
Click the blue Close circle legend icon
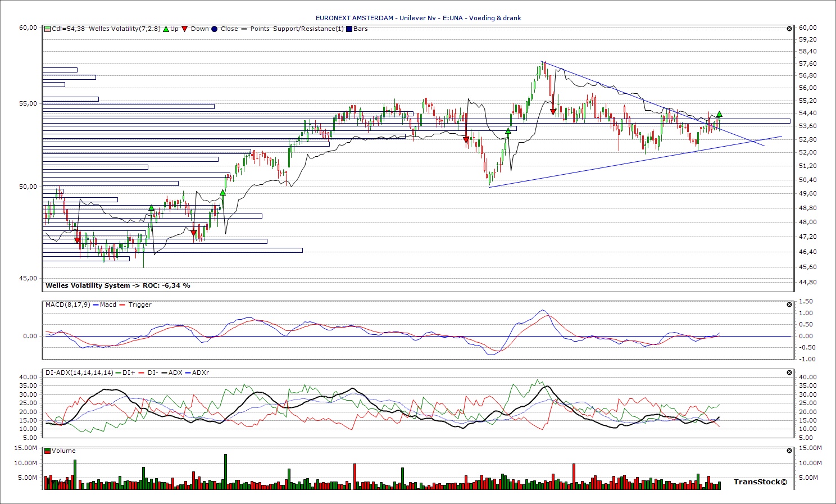(214, 29)
